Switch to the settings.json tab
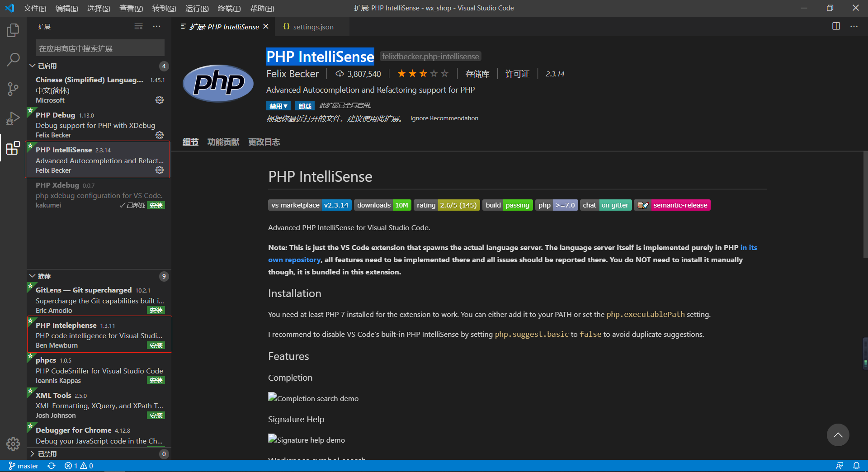This screenshot has height=472, width=868. point(313,27)
